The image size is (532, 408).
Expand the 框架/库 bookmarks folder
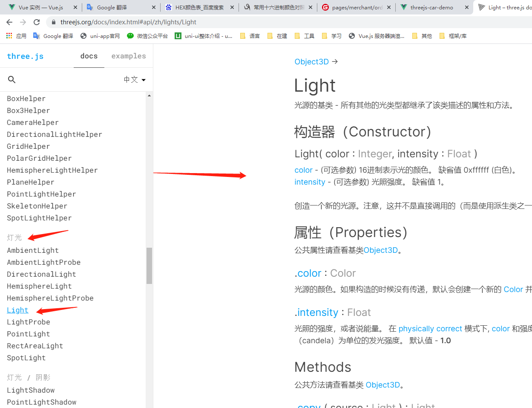click(x=453, y=36)
